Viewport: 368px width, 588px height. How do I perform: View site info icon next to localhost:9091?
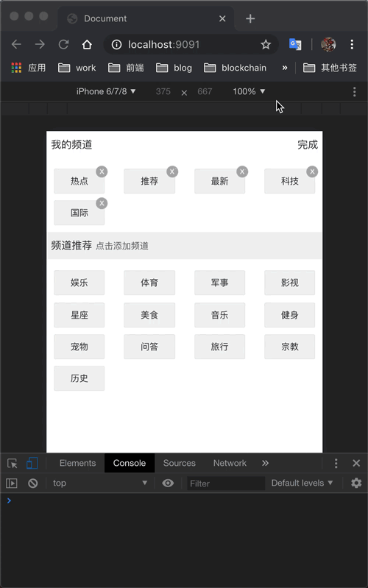pyautogui.click(x=117, y=45)
